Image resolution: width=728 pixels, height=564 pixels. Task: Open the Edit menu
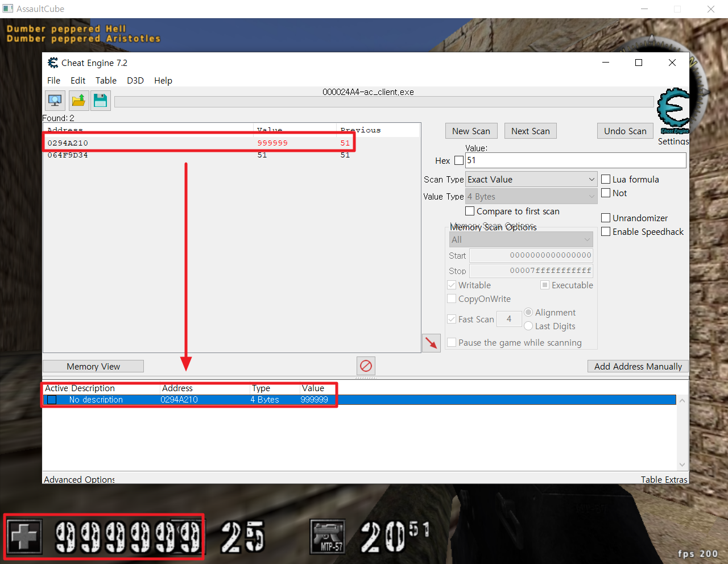78,81
